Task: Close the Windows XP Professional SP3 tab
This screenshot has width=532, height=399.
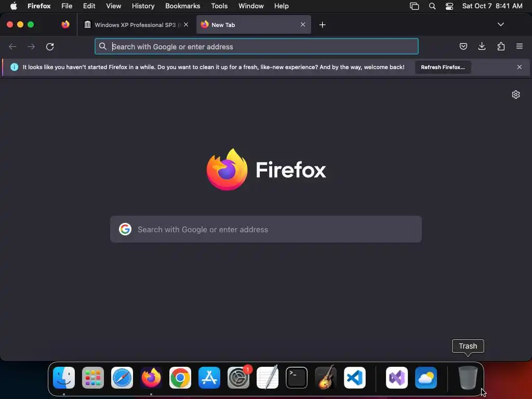Action: [x=186, y=24]
